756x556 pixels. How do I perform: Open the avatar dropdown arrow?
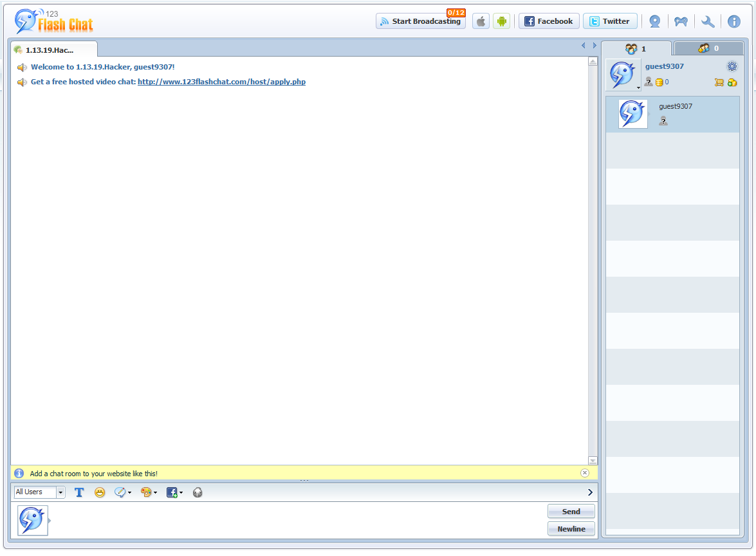(x=638, y=88)
